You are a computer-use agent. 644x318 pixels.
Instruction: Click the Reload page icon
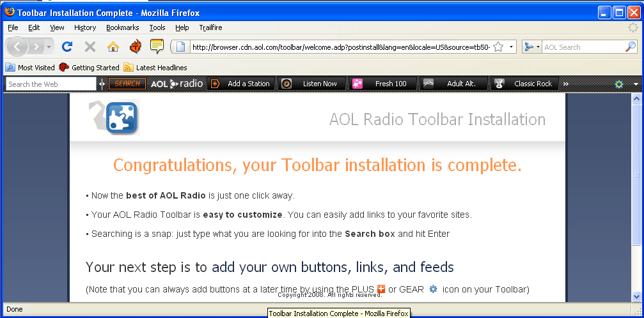coord(67,47)
